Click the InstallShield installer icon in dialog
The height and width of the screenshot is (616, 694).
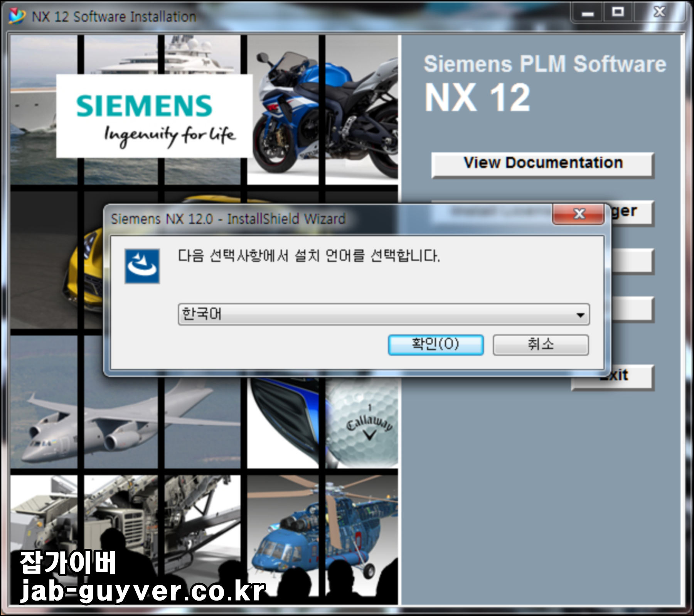[142, 266]
